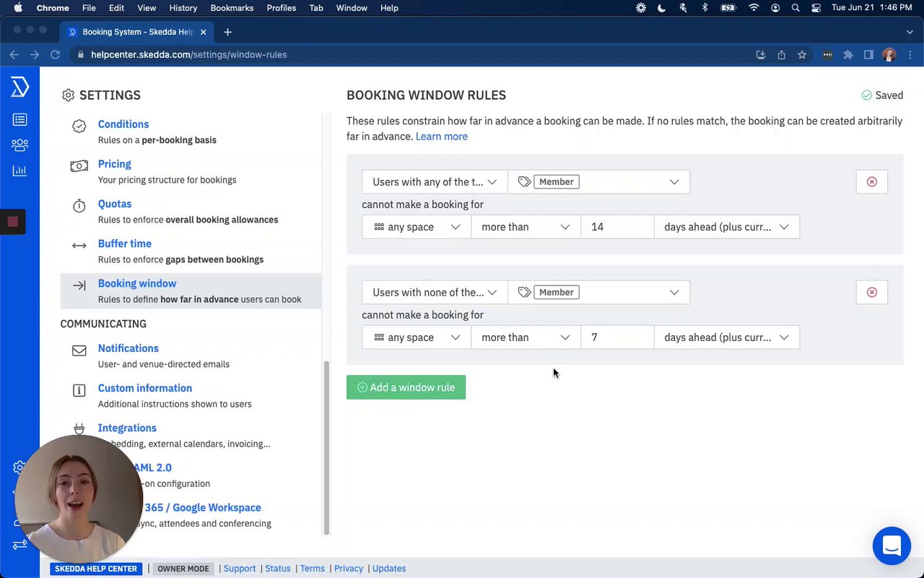Go back in Chrome
The width and height of the screenshot is (924, 578).
(14, 54)
